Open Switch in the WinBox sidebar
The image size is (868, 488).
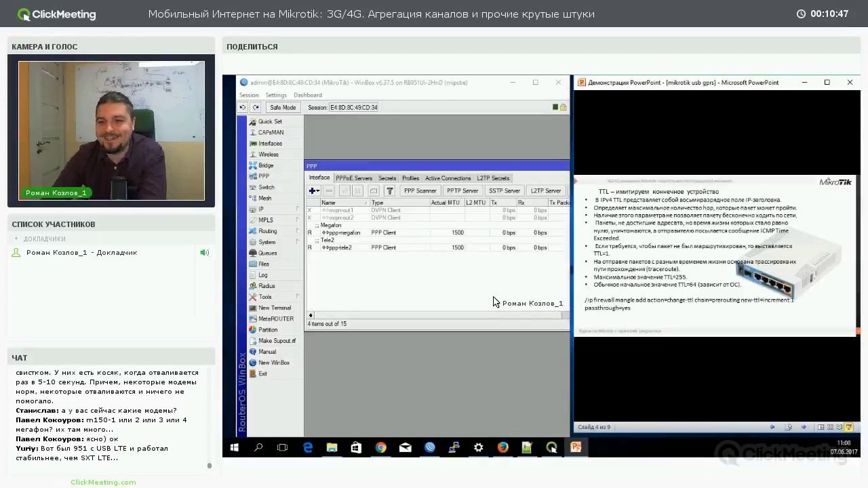pos(266,188)
